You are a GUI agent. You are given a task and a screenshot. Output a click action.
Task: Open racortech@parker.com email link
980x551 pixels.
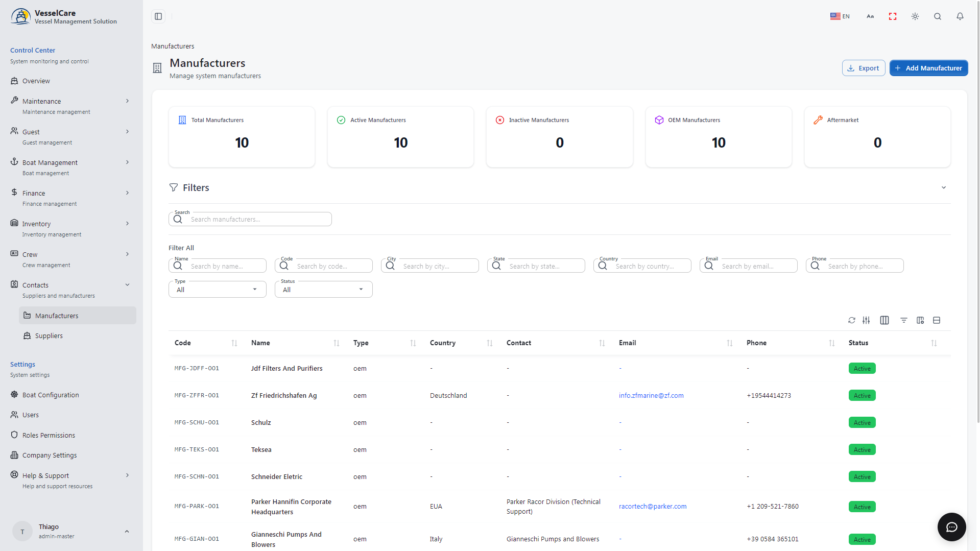coord(653,506)
